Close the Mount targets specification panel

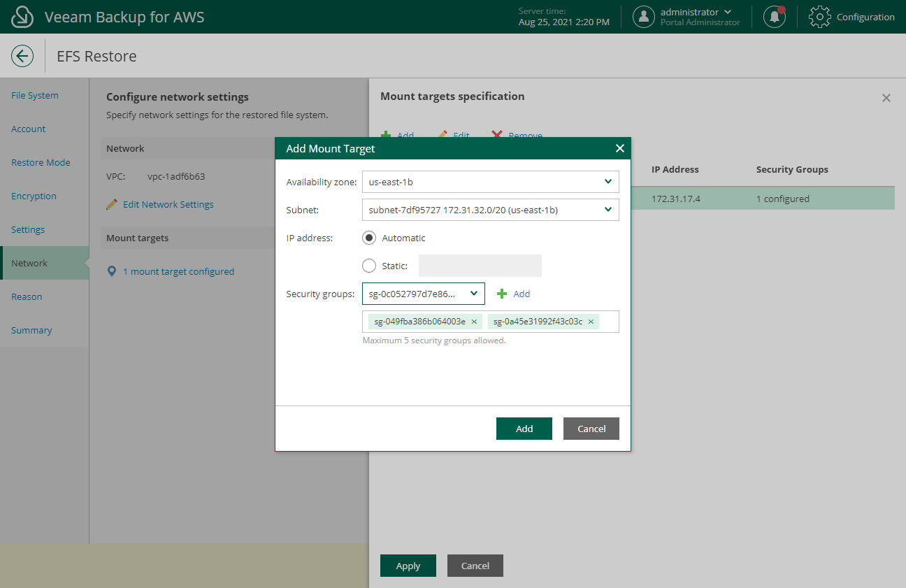[x=886, y=98]
